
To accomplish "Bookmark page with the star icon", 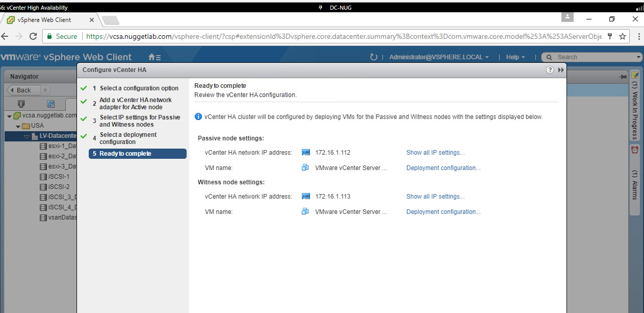I will coord(623,36).
